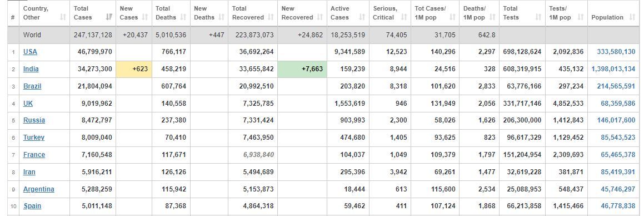Click Argentina population 45,746,297 link

pyautogui.click(x=618, y=189)
